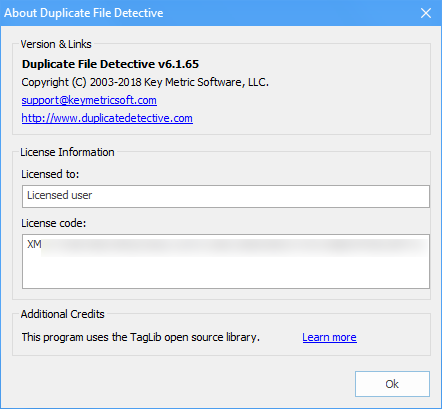Viewport: 442px width, 409px height.
Task: Click inside the License code text box
Action: point(226,261)
